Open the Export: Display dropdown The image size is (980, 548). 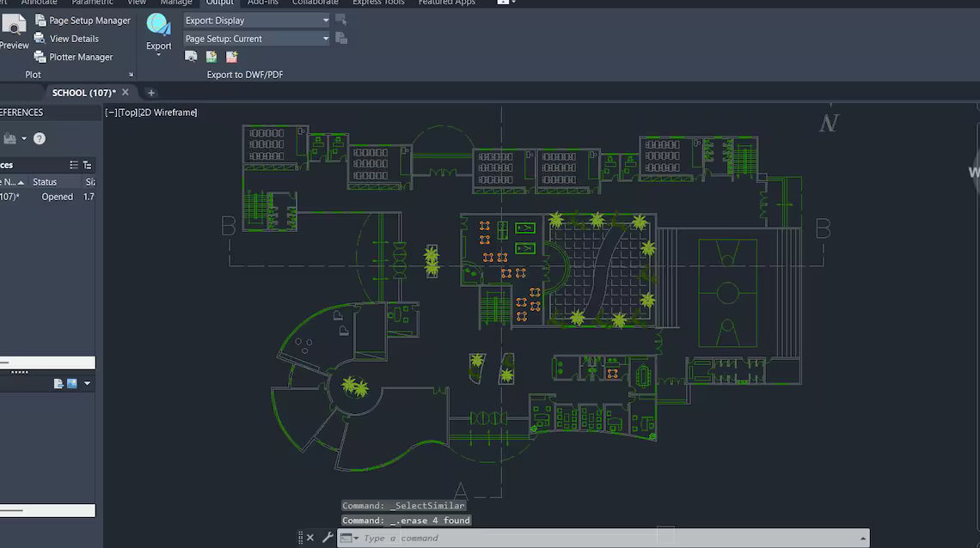coord(256,21)
